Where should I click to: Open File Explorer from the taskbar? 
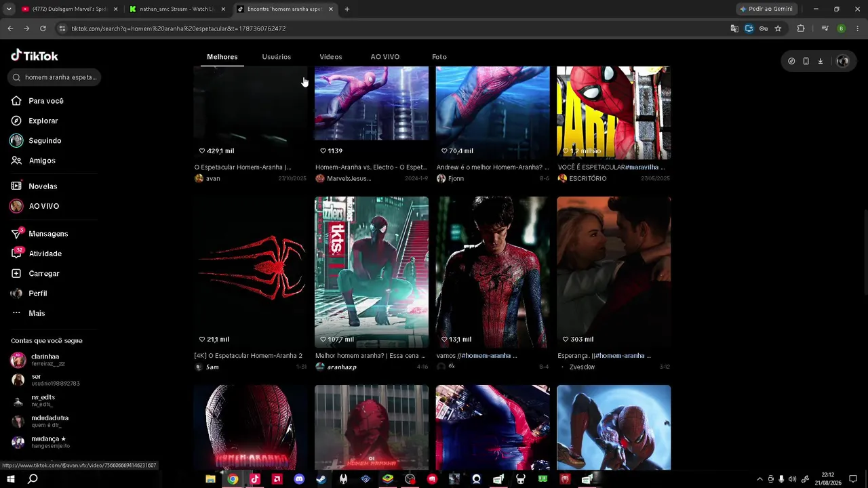[210, 479]
